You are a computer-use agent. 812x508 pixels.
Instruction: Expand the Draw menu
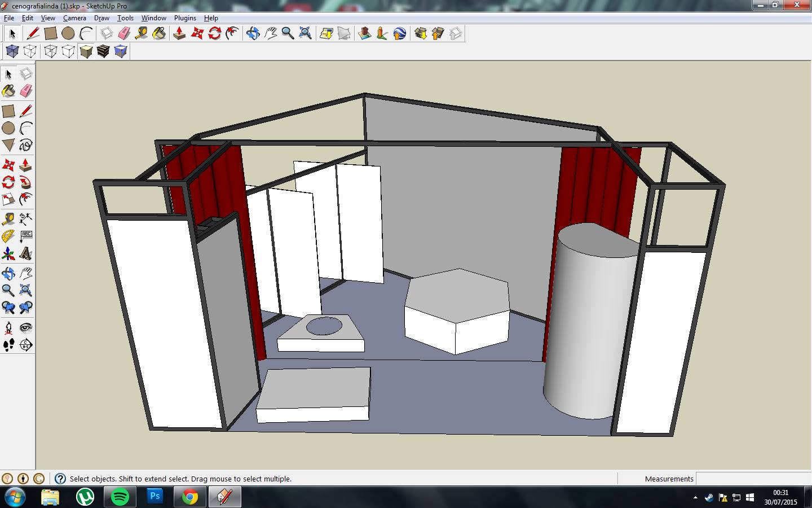101,18
